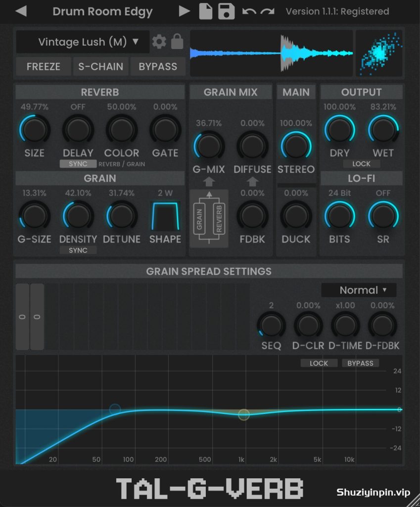Click the first grain spread step slider

22,317
